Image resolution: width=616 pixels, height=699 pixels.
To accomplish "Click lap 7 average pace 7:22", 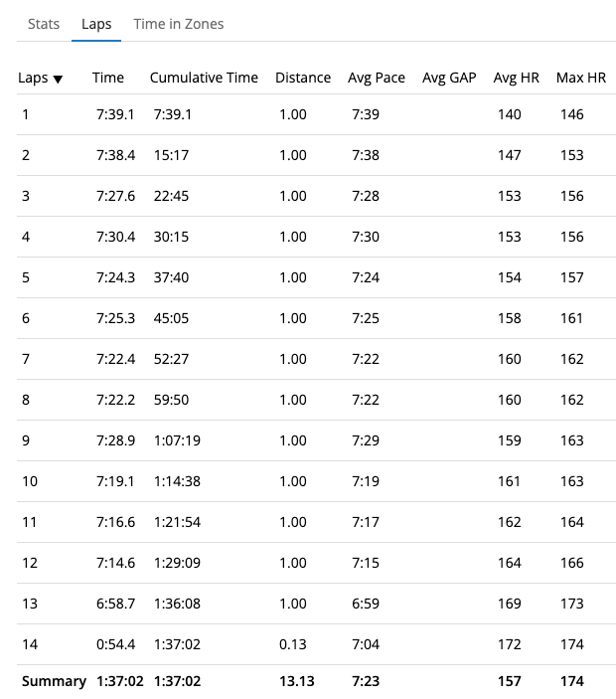I will pos(366,359).
